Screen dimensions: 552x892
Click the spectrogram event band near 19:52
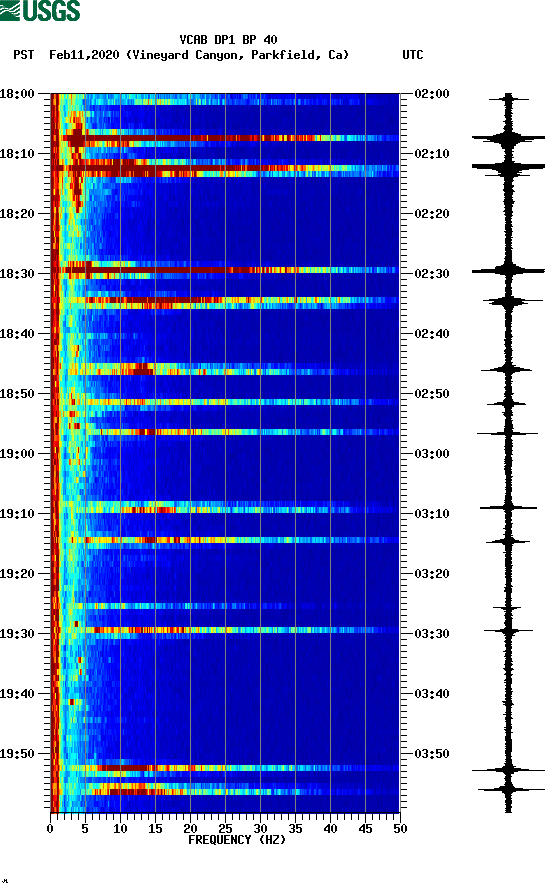(x=225, y=768)
